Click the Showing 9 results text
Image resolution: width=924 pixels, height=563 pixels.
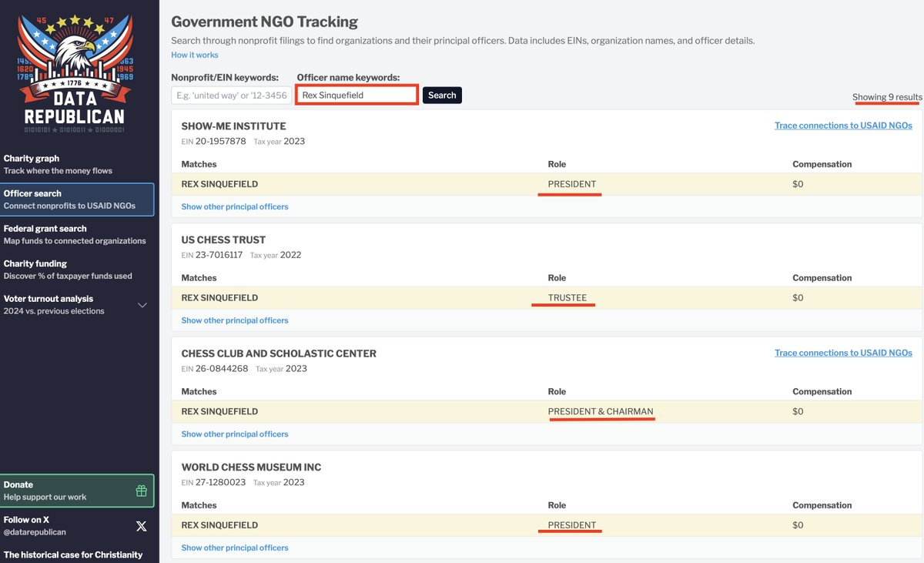[887, 97]
